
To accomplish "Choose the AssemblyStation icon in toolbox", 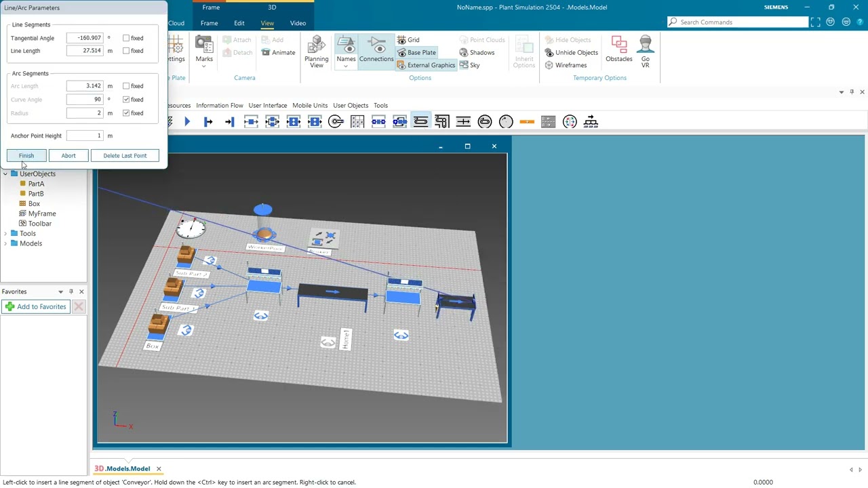I will [293, 121].
